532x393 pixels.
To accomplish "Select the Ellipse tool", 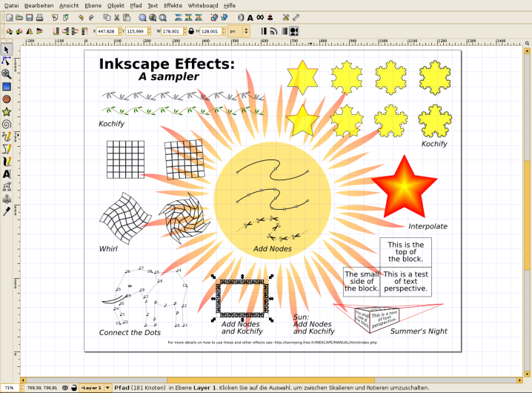I will [7, 99].
